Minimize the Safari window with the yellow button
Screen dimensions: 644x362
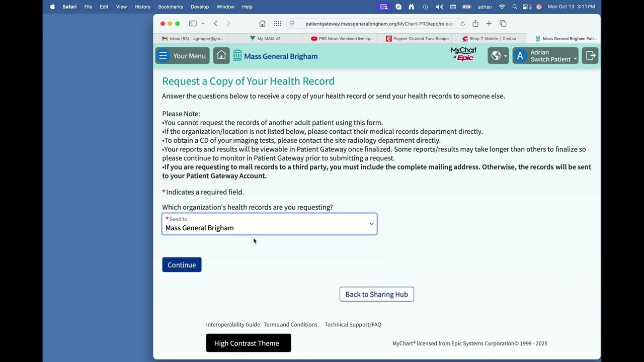pyautogui.click(x=170, y=24)
